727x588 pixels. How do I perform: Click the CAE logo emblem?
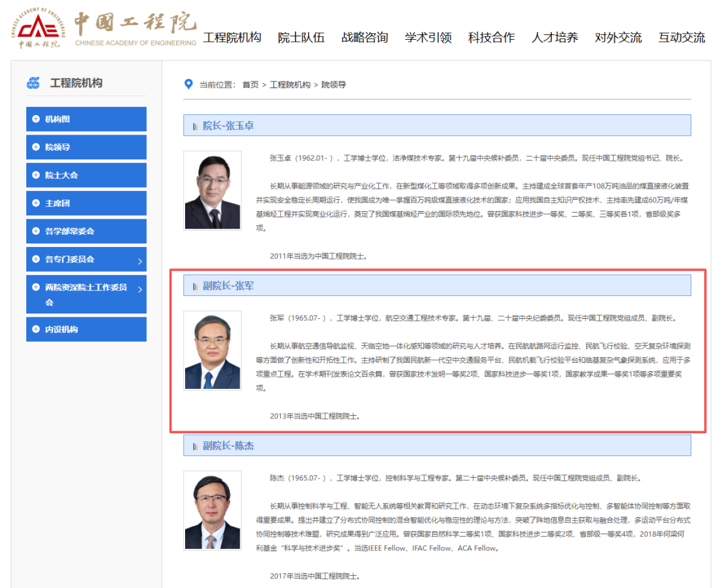click(38, 28)
